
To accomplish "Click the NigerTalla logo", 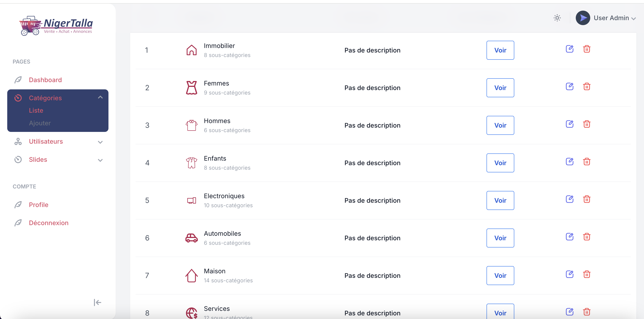I will point(56,26).
